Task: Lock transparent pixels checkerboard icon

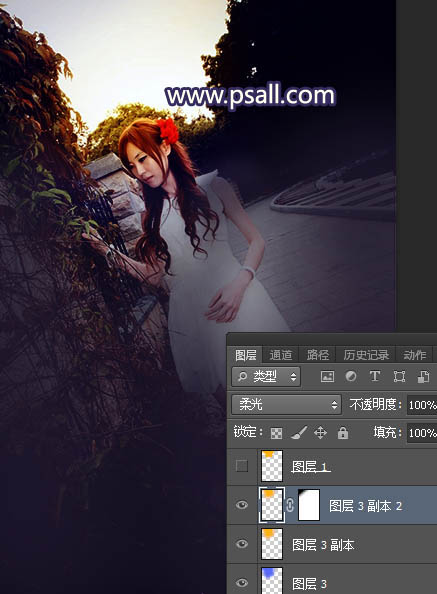Action: coord(276,433)
